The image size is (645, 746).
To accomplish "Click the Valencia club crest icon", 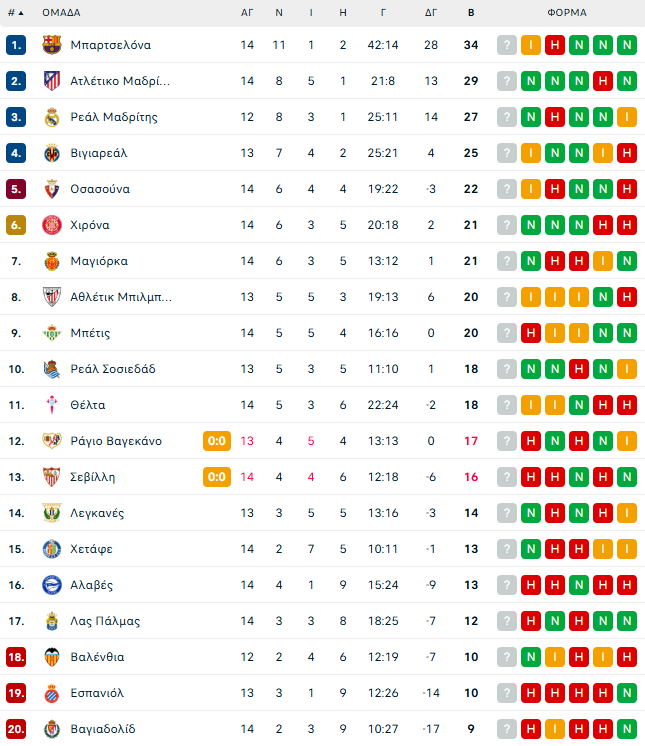I will pyautogui.click(x=52, y=657).
